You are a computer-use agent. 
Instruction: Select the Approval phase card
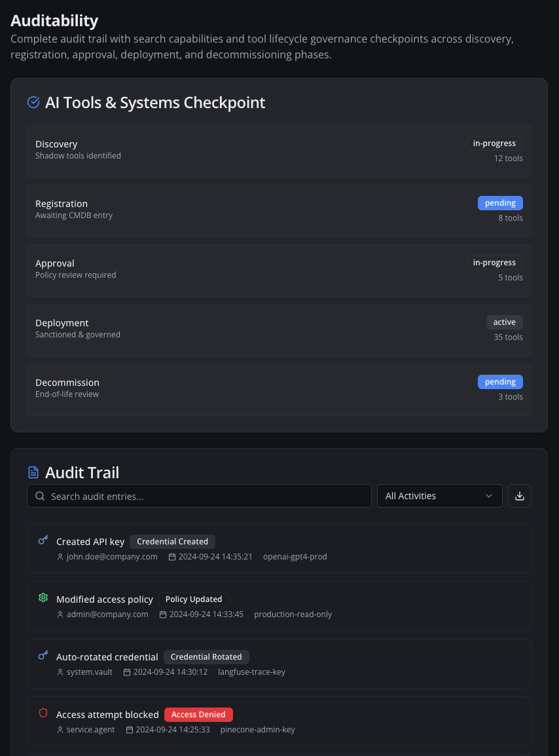pos(279,270)
